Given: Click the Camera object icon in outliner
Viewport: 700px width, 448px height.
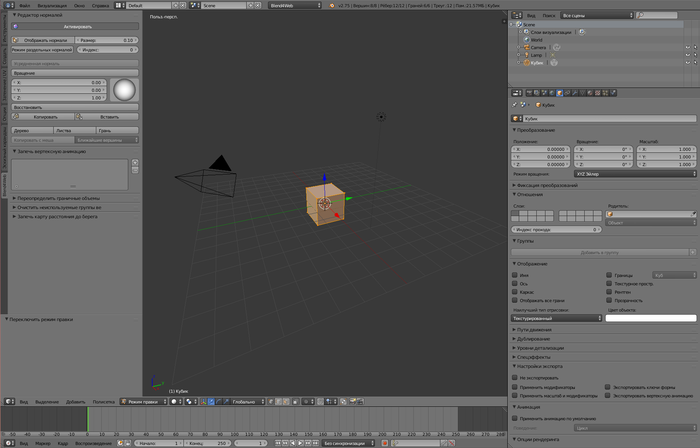Looking at the screenshot, I should [525, 47].
